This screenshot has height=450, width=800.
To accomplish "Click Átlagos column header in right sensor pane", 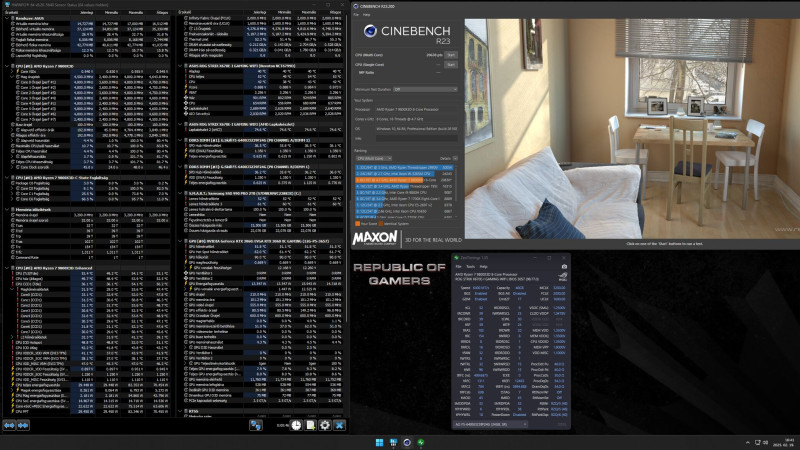I will coord(335,12).
